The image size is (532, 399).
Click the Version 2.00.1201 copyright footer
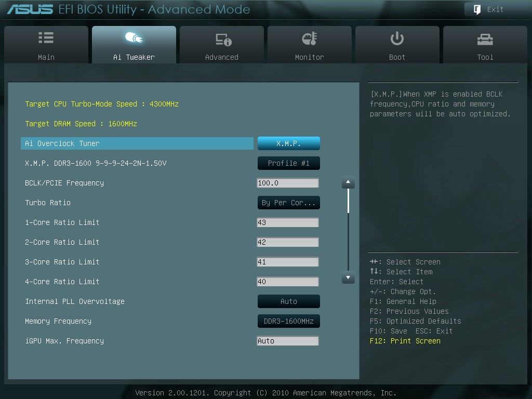(x=265, y=393)
